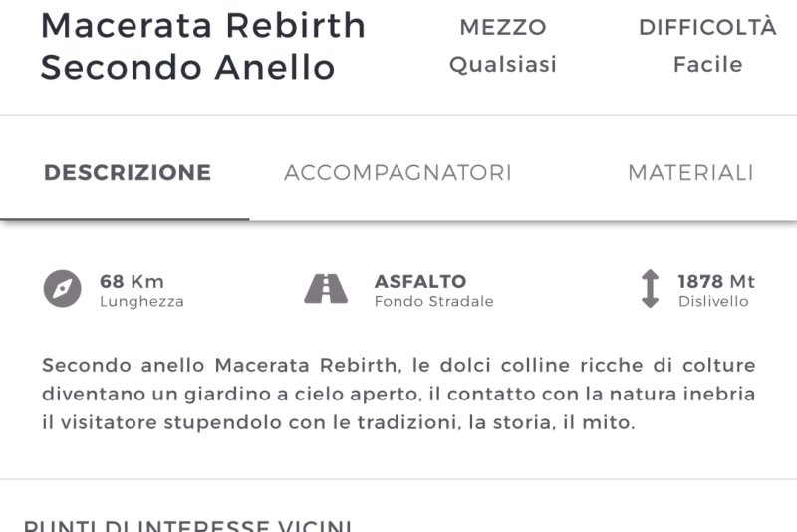Tap the up-down arrow elevation icon
This screenshot has width=797, height=532.
click(x=650, y=289)
